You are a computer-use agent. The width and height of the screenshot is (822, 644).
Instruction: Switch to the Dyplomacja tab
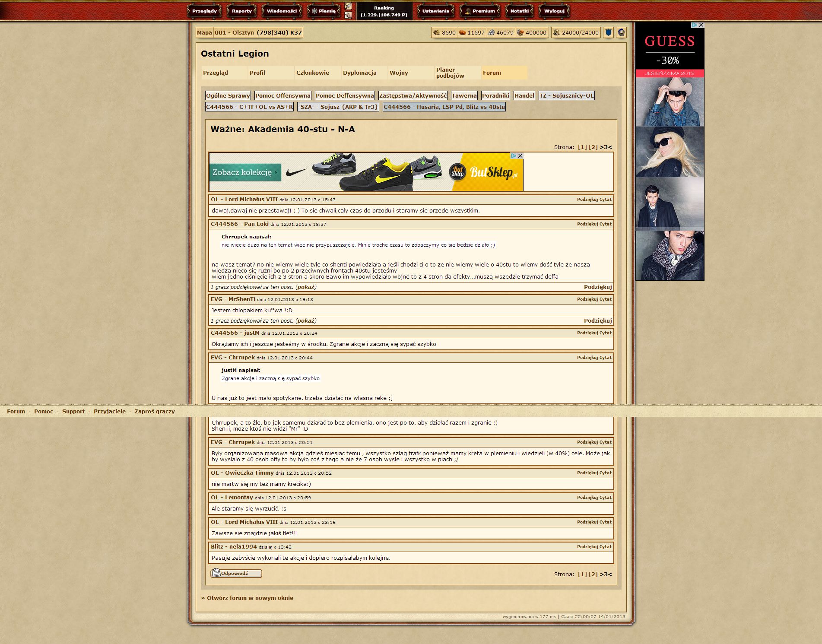coord(359,73)
